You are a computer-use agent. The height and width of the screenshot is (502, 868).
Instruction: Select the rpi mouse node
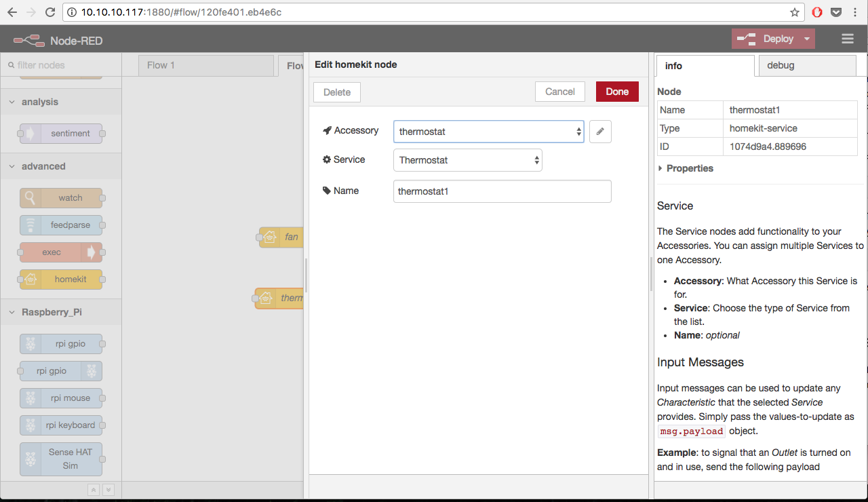click(x=61, y=398)
